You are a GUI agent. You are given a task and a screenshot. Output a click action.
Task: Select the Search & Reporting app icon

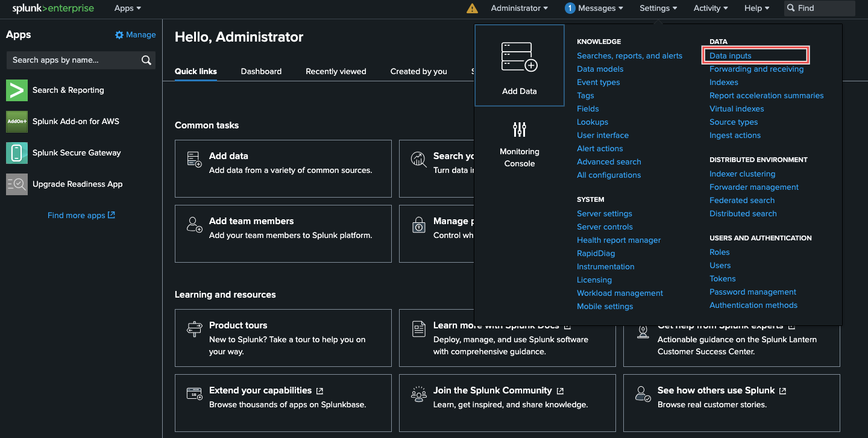tap(16, 90)
